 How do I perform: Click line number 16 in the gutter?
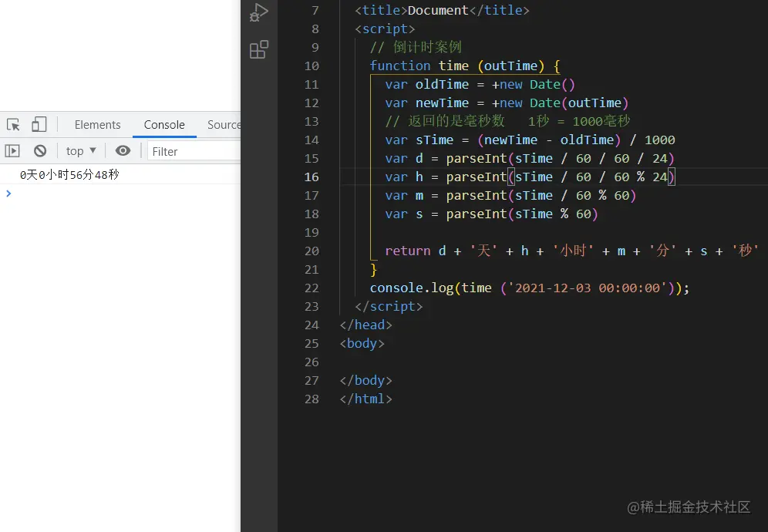[312, 177]
